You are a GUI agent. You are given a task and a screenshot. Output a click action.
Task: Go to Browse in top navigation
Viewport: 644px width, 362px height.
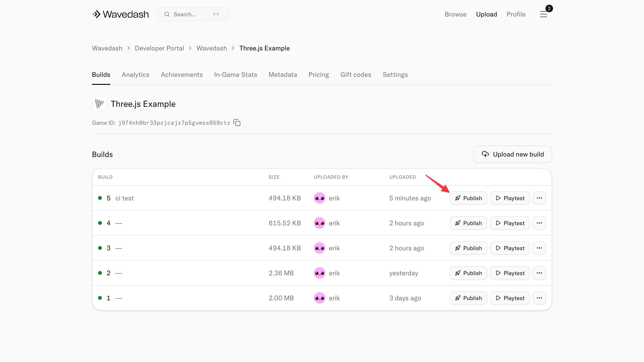click(455, 14)
